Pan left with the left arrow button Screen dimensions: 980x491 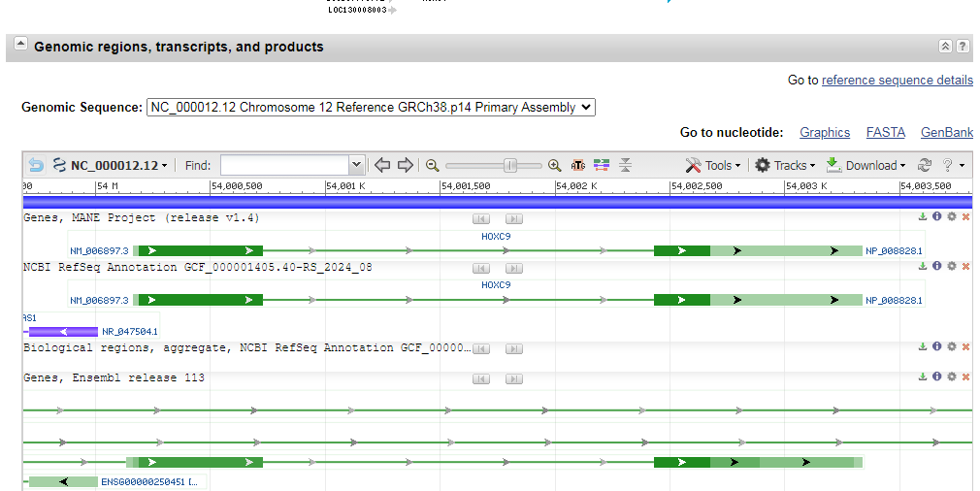click(x=382, y=166)
